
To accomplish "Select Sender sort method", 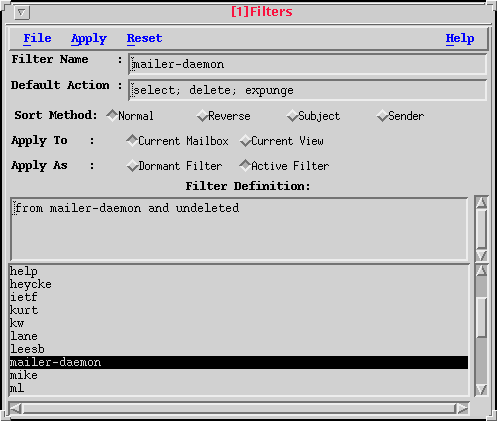I will point(400,116).
